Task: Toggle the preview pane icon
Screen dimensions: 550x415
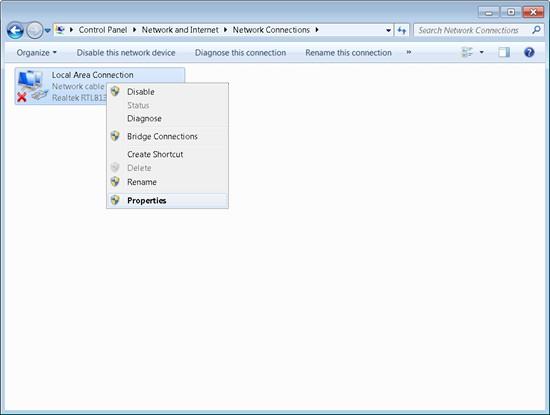Action: (504, 53)
